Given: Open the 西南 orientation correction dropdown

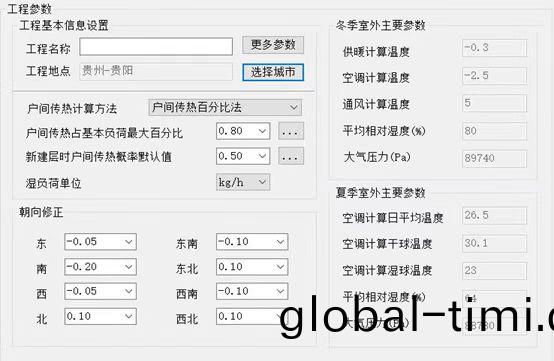Looking at the screenshot, I should tap(252, 291).
